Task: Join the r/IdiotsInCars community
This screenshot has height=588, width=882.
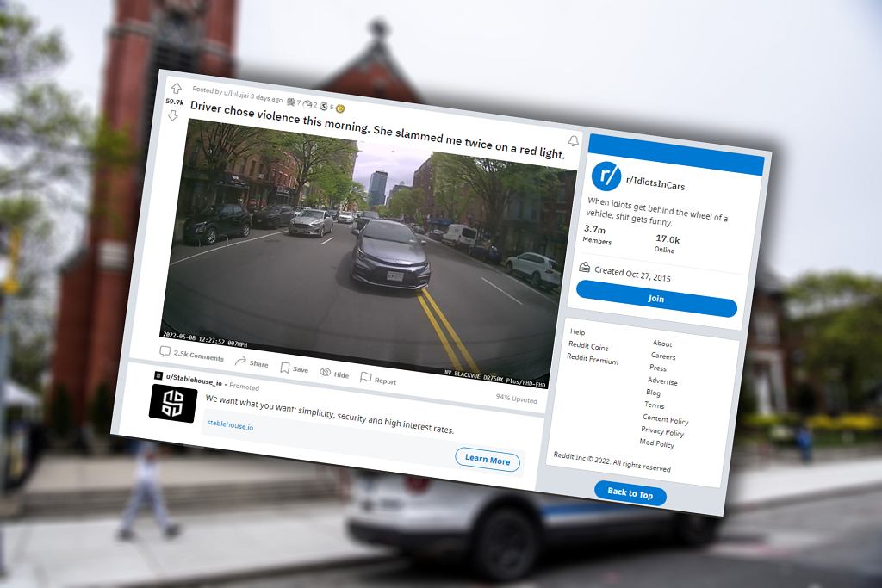Action: 656,299
